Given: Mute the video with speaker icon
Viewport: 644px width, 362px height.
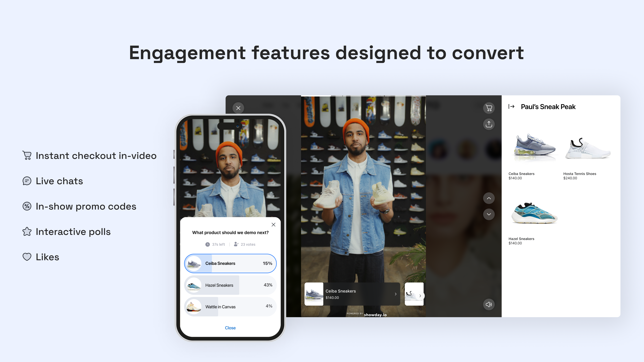Looking at the screenshot, I should click(x=489, y=304).
